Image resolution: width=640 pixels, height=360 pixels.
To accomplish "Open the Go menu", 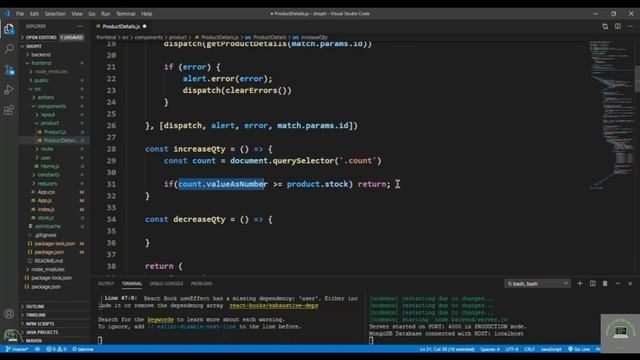I will tap(92, 13).
